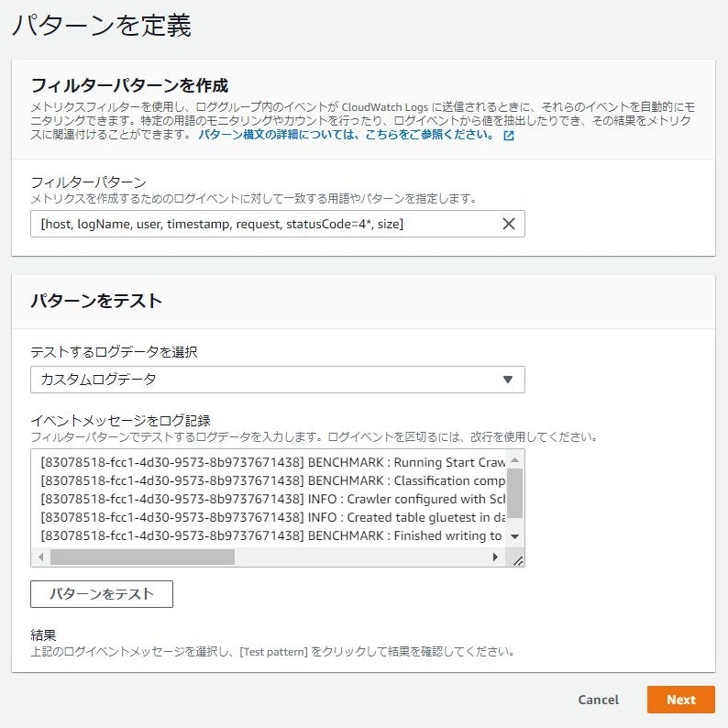Open the カスタムログデータ dropdown
The height and width of the screenshot is (728, 728).
[x=278, y=380]
